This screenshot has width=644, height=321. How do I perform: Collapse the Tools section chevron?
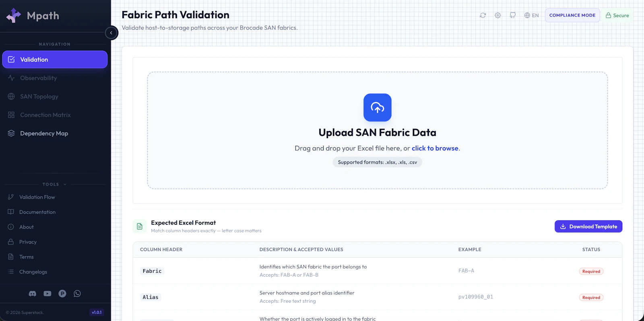click(x=65, y=184)
